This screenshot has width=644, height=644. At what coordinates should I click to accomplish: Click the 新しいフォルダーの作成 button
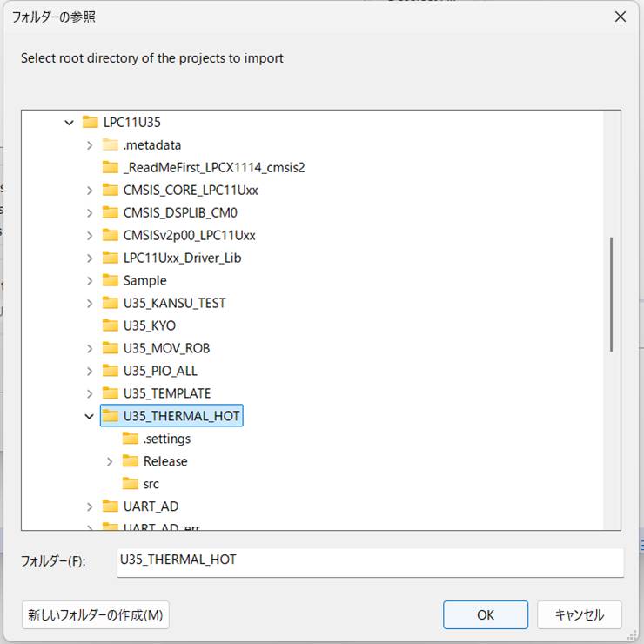96,614
